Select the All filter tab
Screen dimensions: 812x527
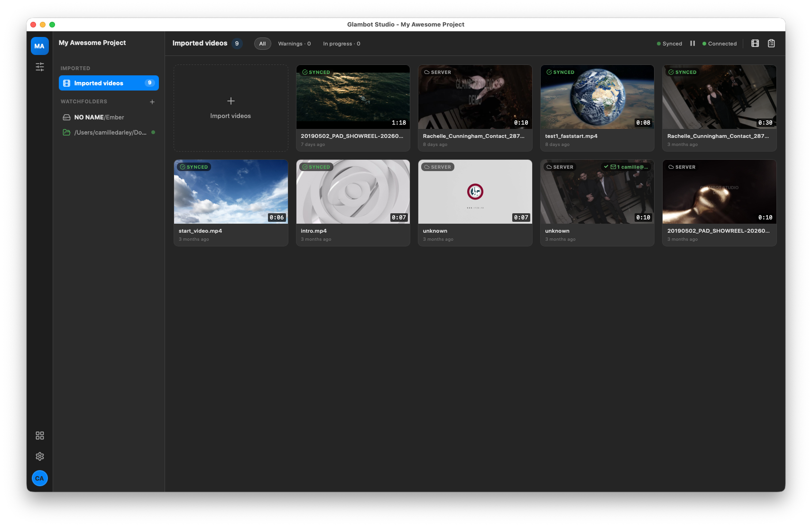coord(262,44)
